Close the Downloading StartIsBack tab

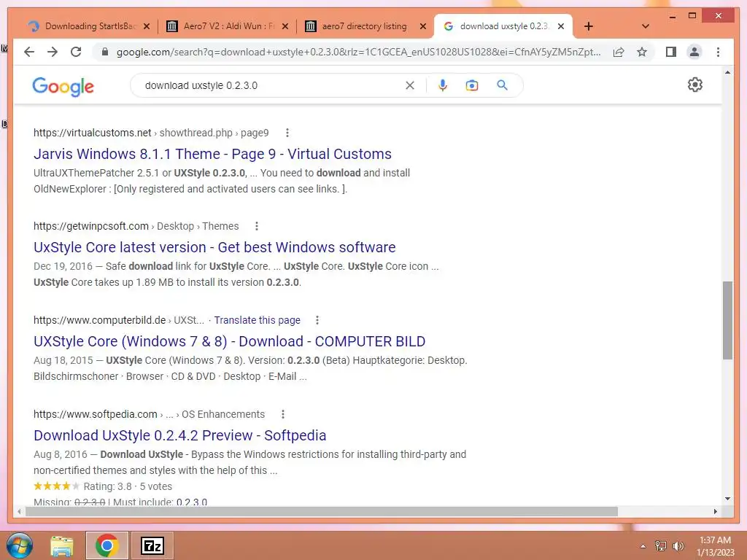[147, 26]
